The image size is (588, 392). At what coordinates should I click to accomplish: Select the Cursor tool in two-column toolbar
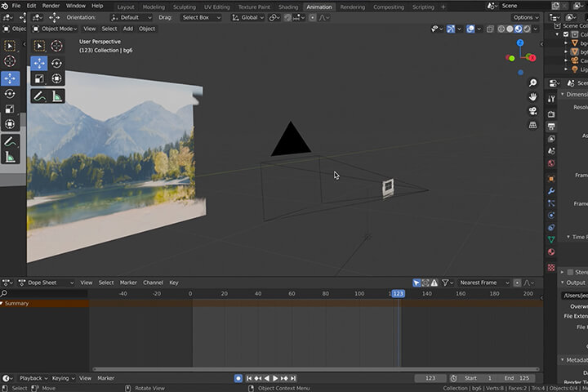tap(56, 46)
